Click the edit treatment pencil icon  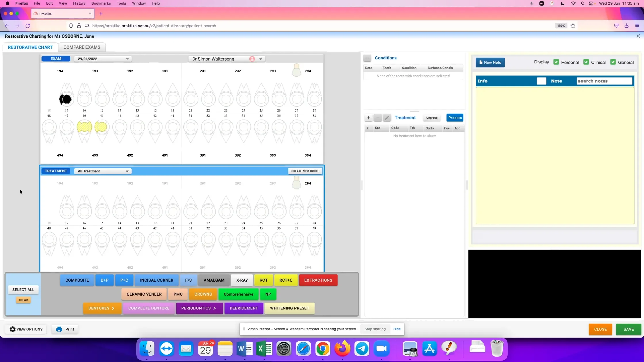coord(387,118)
